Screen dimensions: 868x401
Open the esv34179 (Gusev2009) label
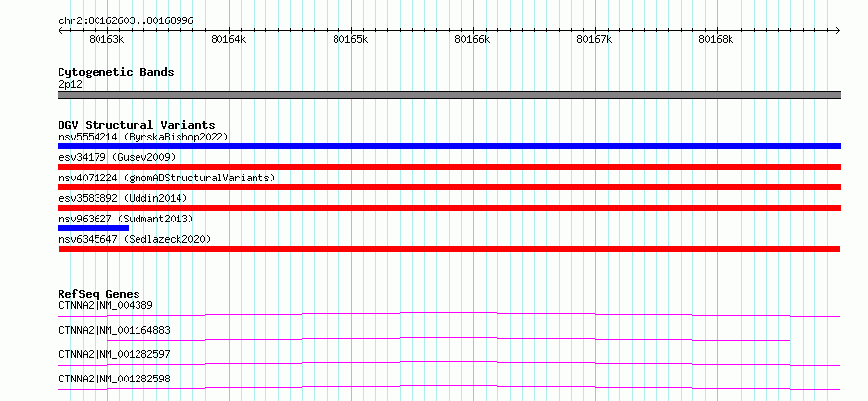click(117, 157)
